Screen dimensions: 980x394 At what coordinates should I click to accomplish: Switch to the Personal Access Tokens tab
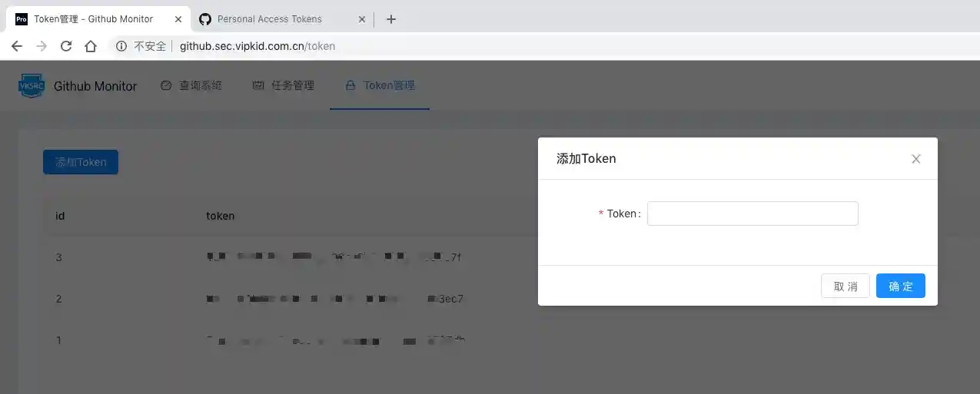pyautogui.click(x=284, y=19)
